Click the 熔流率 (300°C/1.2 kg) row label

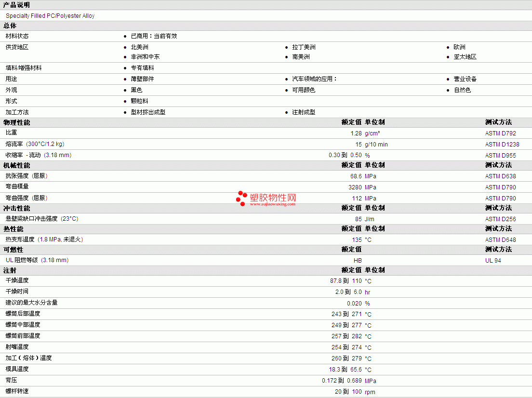35,144
